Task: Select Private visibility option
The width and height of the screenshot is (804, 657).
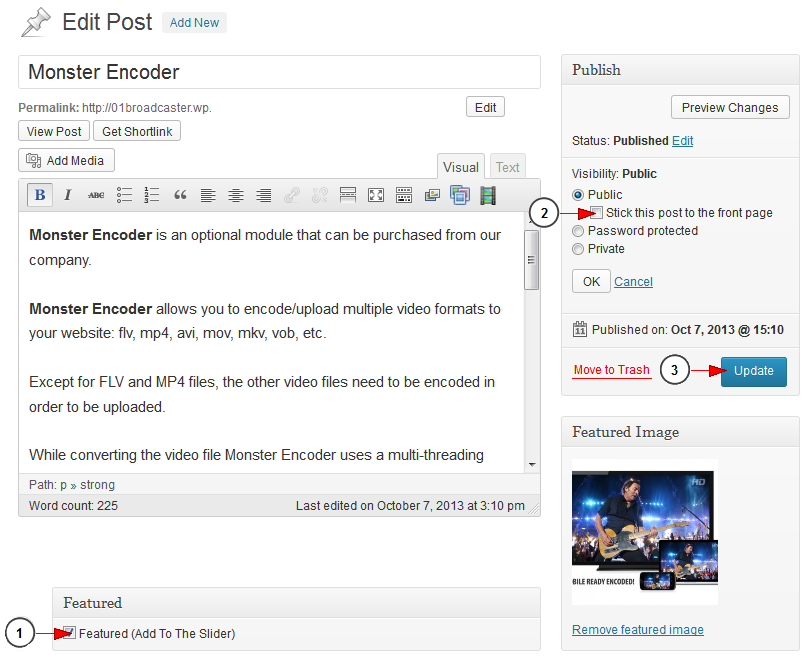Action: (578, 249)
